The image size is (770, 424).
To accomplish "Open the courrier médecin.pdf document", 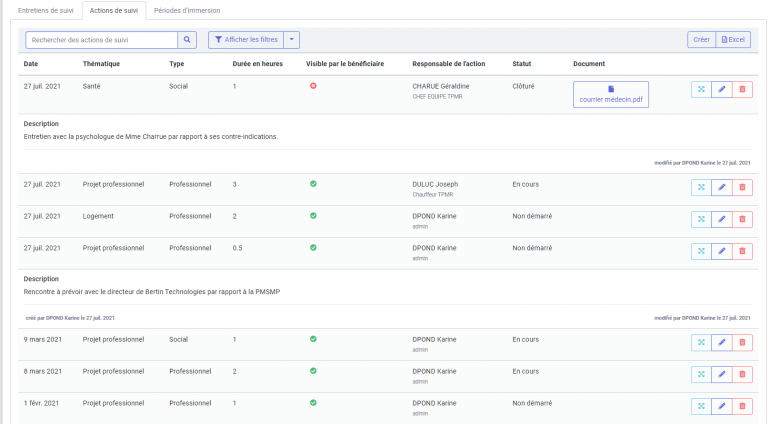I will pyautogui.click(x=611, y=95).
